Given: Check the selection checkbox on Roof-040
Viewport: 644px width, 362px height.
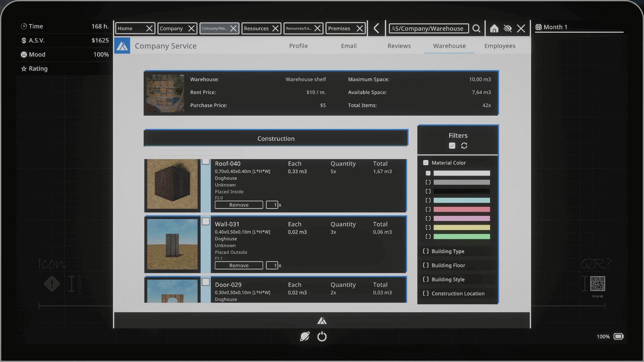Looking at the screenshot, I should (x=206, y=161).
